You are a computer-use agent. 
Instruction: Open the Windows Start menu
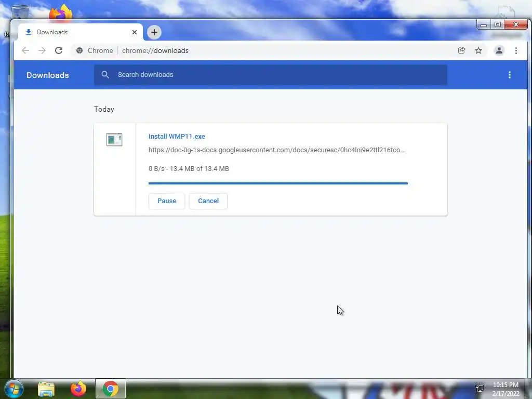[13, 389]
